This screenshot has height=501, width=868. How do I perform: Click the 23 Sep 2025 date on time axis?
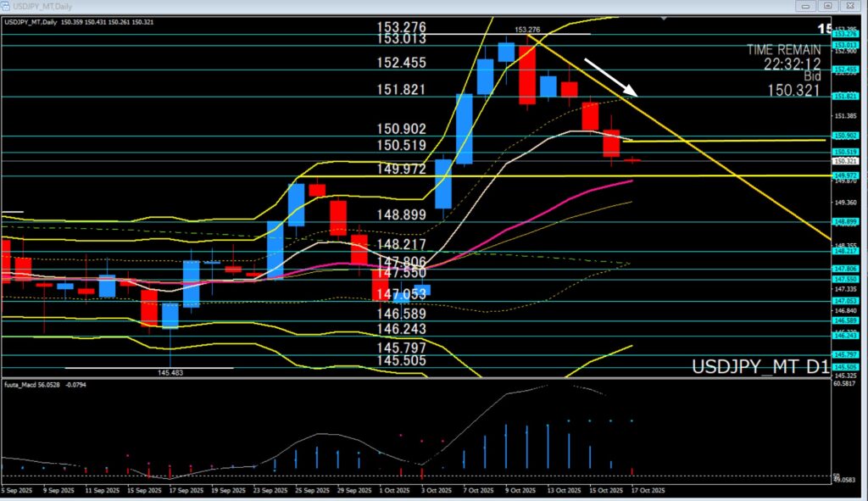tap(266, 490)
